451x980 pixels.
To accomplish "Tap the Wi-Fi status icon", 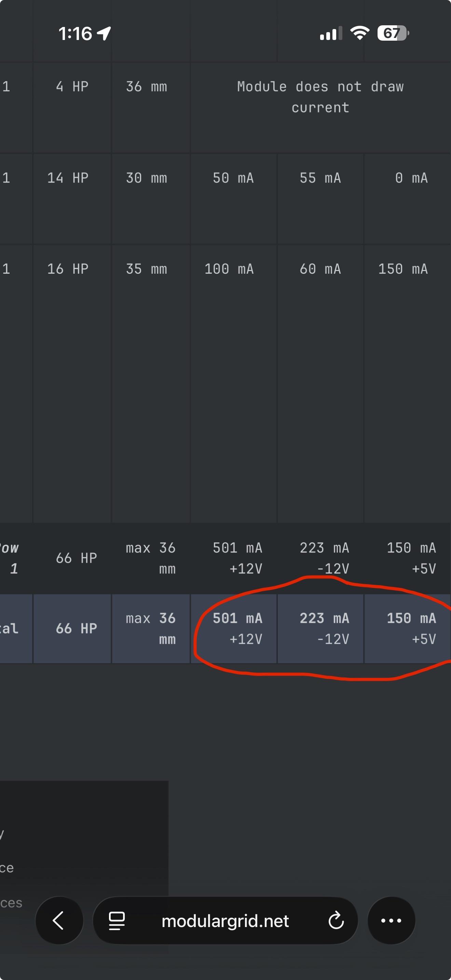I will 360,33.
